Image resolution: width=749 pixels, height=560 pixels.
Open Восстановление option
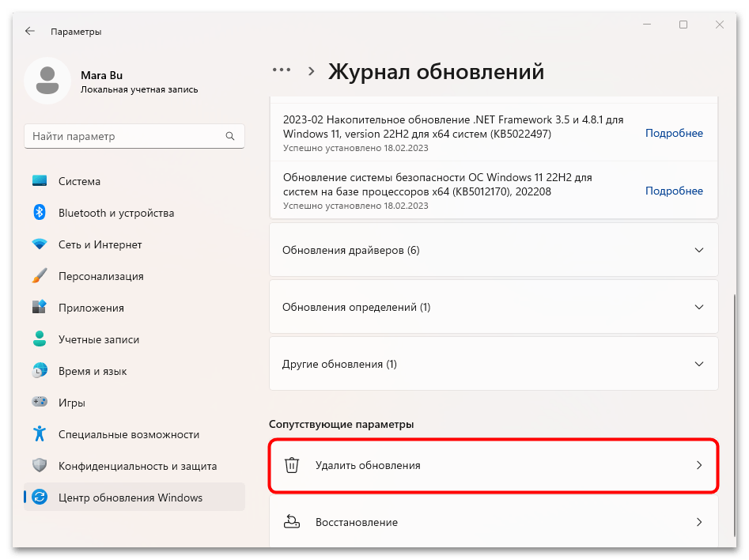pyautogui.click(x=494, y=522)
